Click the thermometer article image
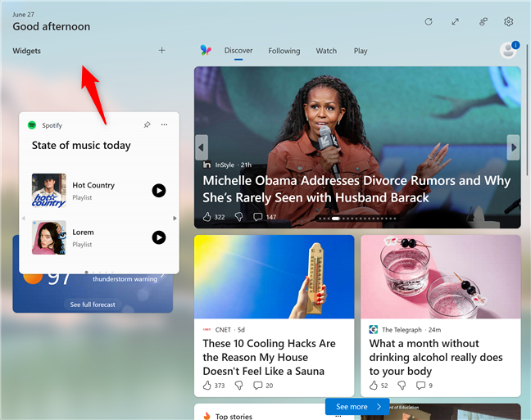This screenshot has width=531, height=420. coord(274,277)
